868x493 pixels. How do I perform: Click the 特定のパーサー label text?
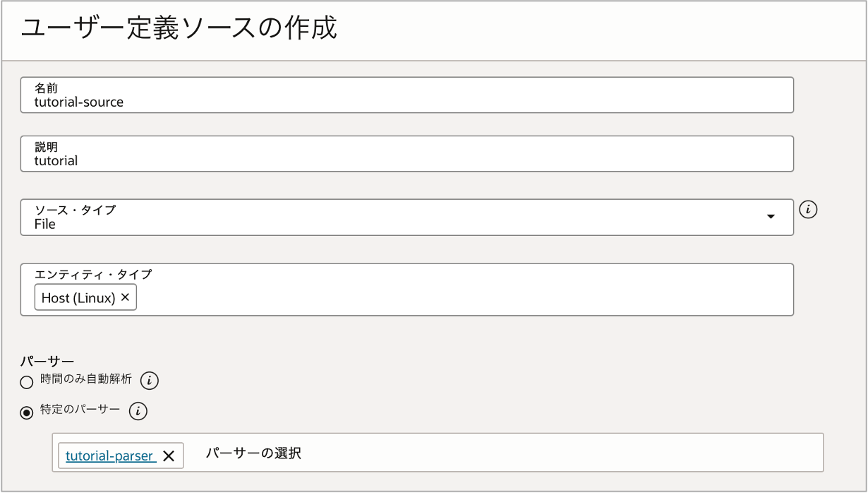pos(80,409)
